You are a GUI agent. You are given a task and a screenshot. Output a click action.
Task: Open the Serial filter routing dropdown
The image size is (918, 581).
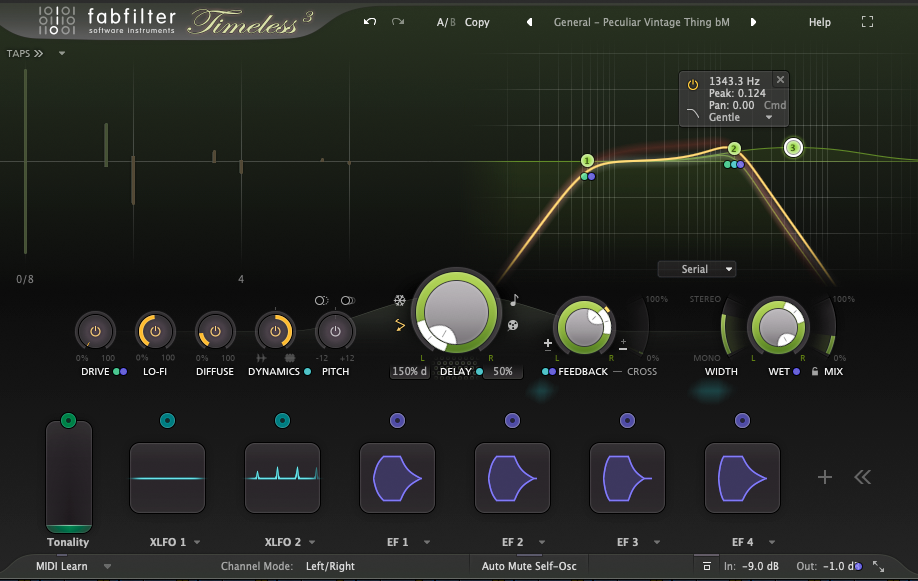pos(697,269)
